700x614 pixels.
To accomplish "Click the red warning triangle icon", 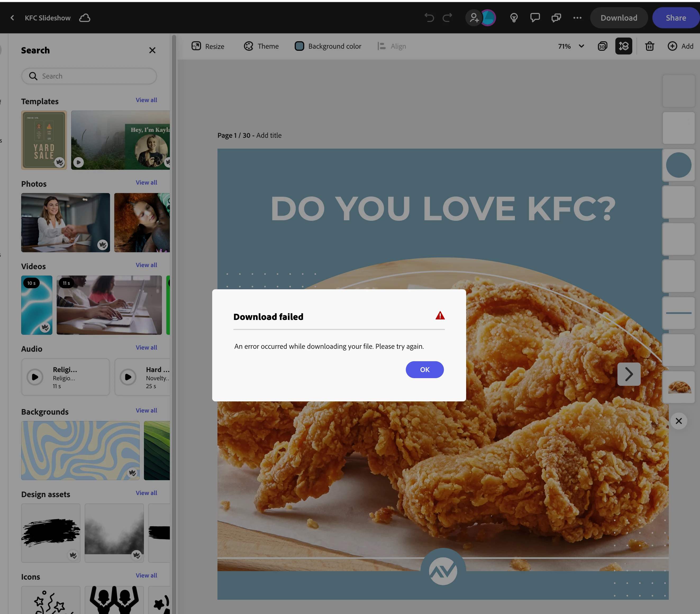I will click(x=440, y=315).
